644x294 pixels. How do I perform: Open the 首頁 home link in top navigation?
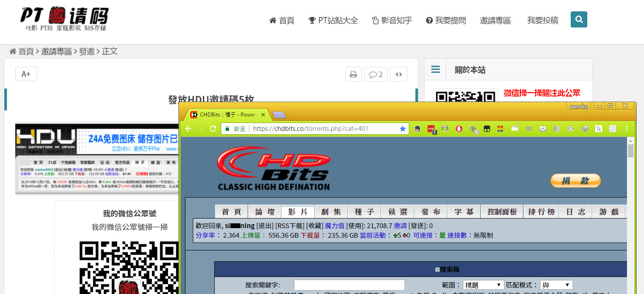(282, 21)
